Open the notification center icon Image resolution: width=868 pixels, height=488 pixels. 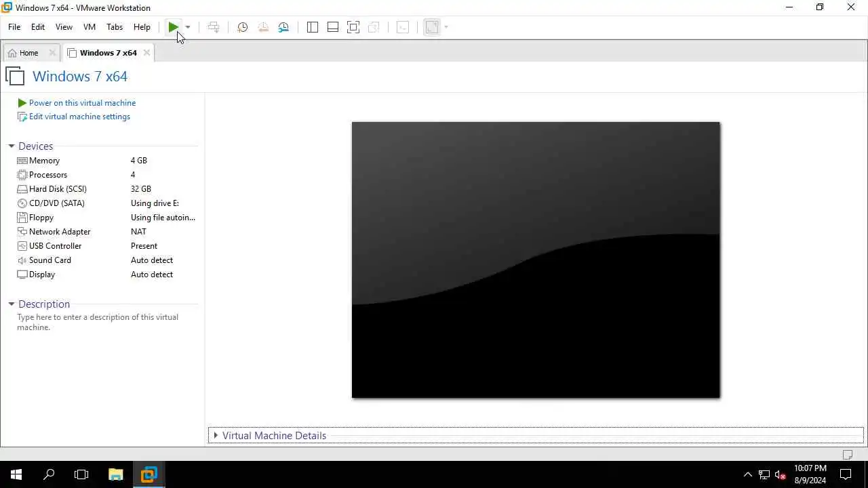click(x=846, y=474)
